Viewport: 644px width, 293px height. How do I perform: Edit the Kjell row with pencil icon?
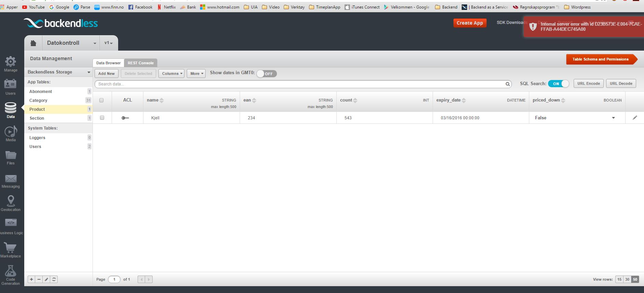(x=635, y=118)
